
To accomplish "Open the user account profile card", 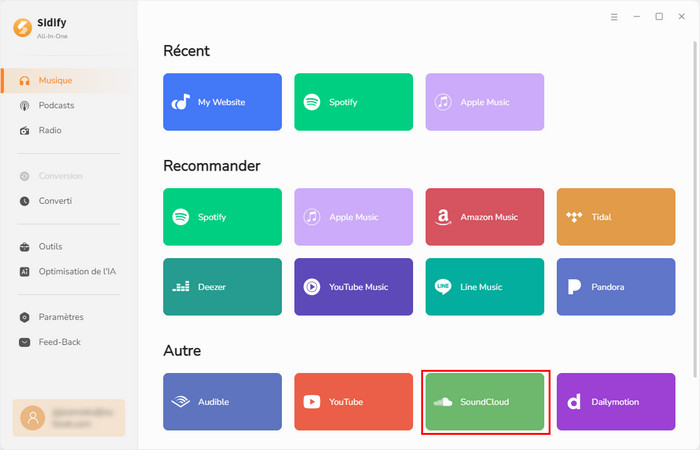I will pyautogui.click(x=69, y=418).
